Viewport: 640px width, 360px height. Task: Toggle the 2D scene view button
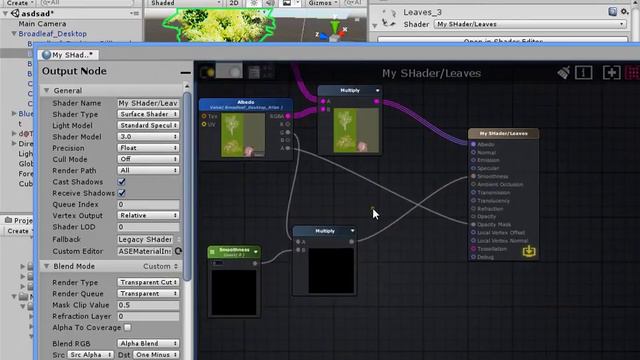click(x=234, y=3)
